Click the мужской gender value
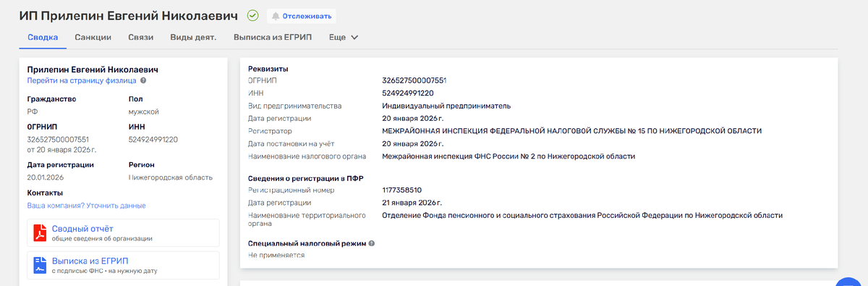This screenshot has height=286, width=868. click(143, 112)
